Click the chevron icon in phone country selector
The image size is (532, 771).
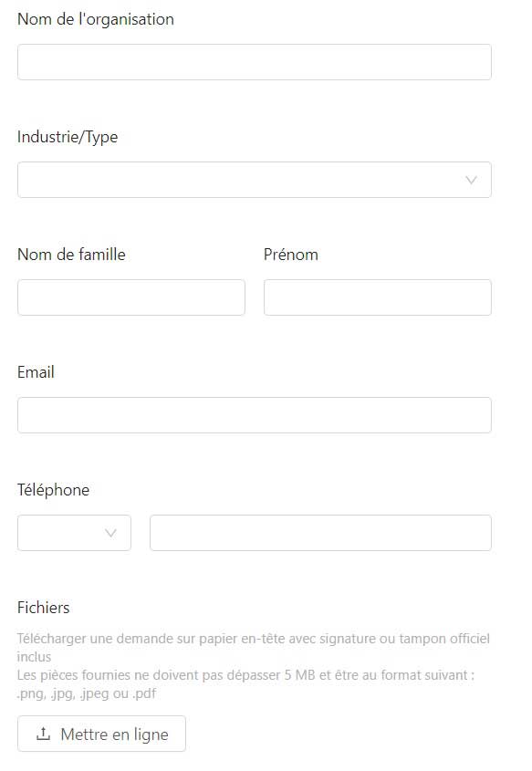coord(110,533)
